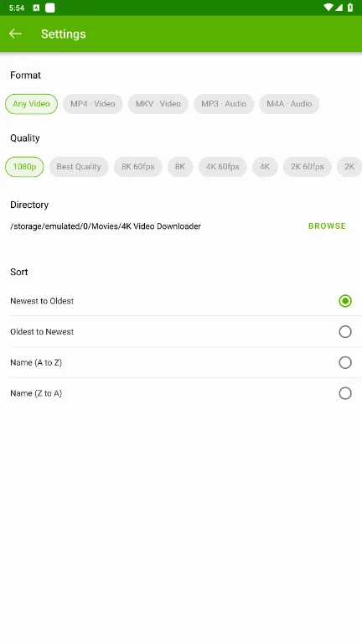
Task: Select Newest to Oldest radio button
Action: pos(345,301)
